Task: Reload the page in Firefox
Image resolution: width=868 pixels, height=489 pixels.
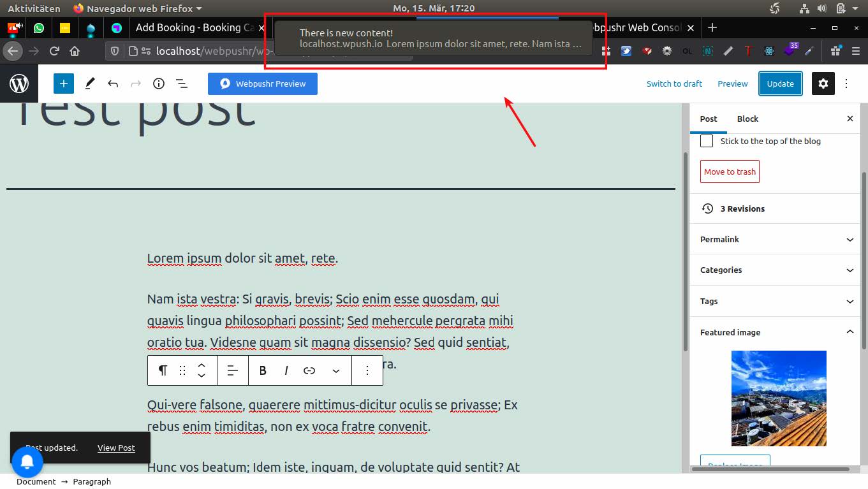Action: point(55,51)
